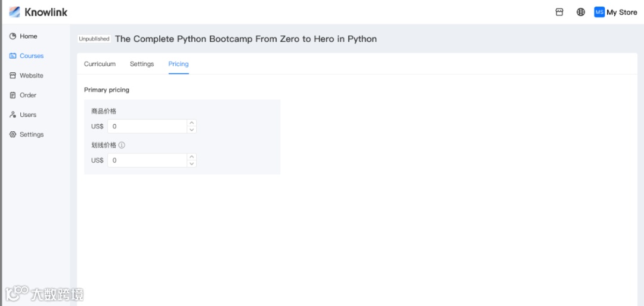Click the Home sidebar icon
Screen dimensions: 644x306
pos(13,36)
